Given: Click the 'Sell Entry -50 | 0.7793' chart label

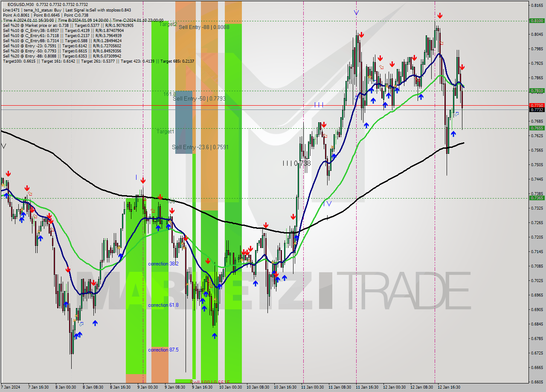Looking at the screenshot, I should (x=199, y=98).
